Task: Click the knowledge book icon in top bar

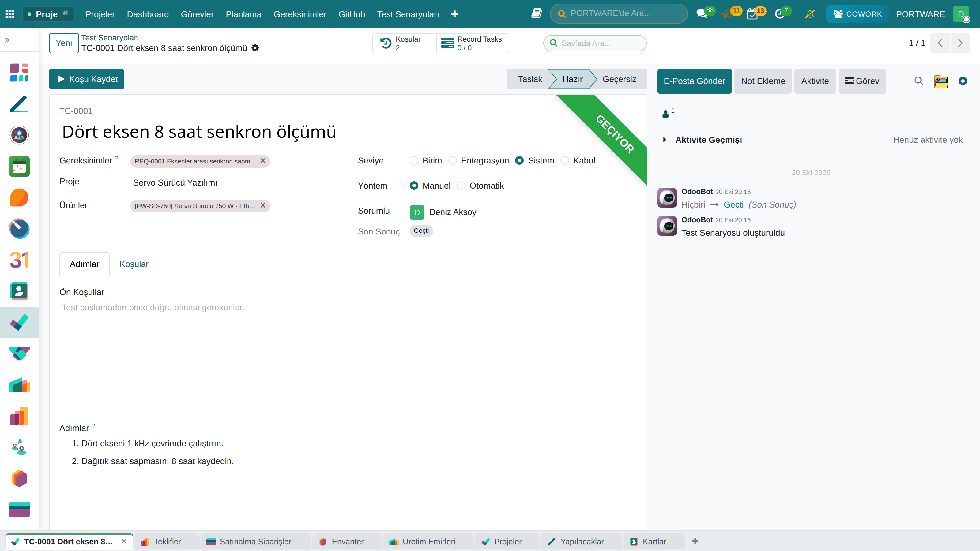Action: coord(537,14)
